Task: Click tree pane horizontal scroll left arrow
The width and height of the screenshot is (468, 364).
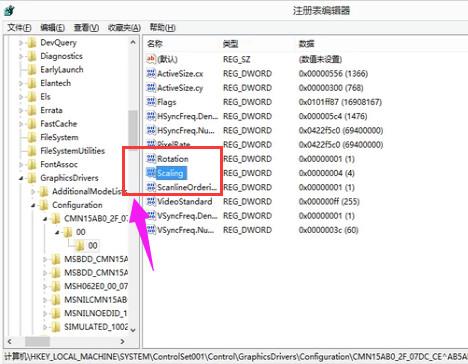Action: point(10,341)
